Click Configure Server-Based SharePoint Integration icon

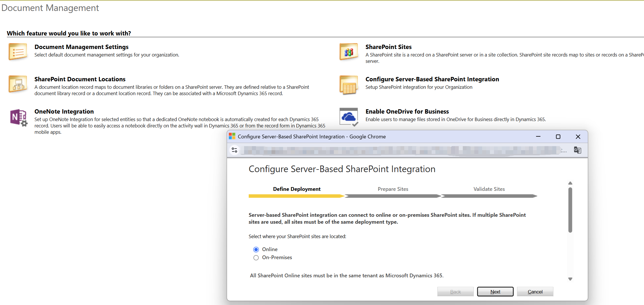tap(349, 85)
